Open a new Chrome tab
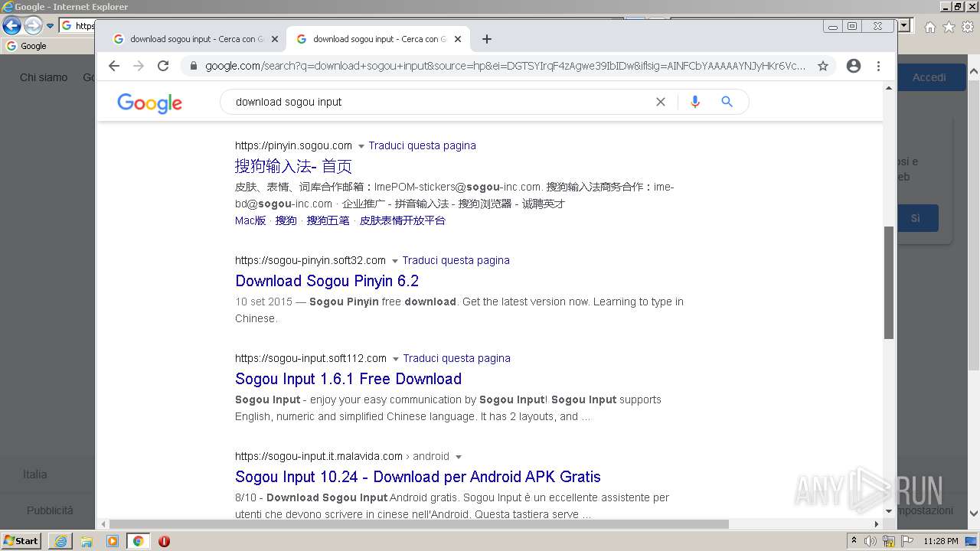The width and height of the screenshot is (980, 551). (x=487, y=39)
